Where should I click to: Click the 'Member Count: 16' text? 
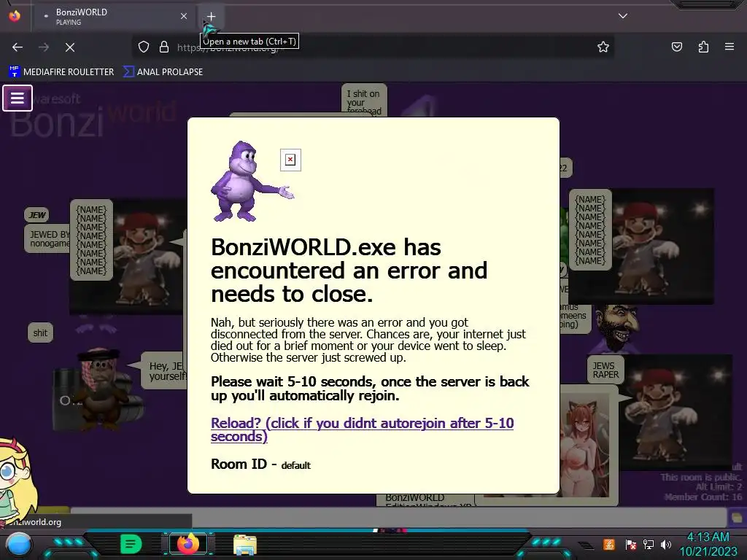(x=703, y=497)
